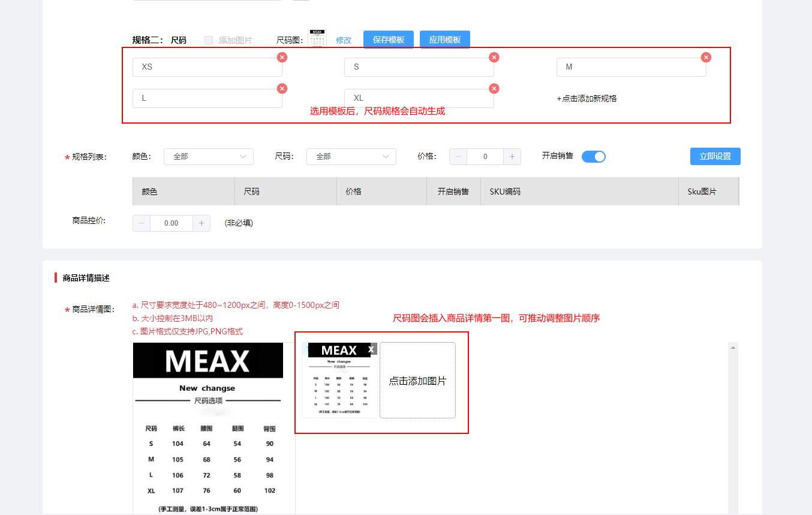Click the 规格二: 尺码 label
812x515 pixels.
(160, 40)
